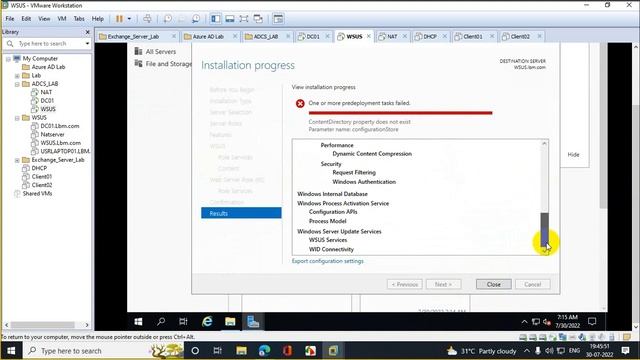Click Close button in installation wizard

[493, 284]
